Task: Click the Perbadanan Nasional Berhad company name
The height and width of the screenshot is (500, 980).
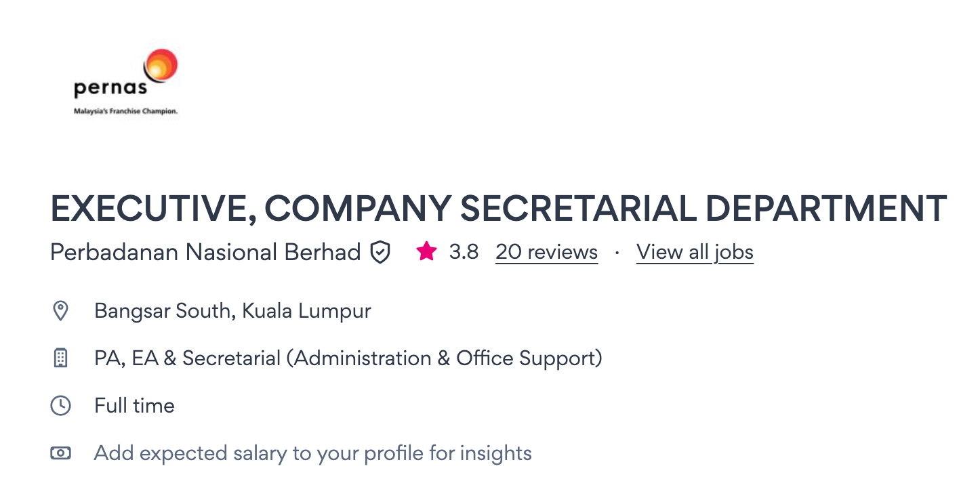Action: (205, 252)
